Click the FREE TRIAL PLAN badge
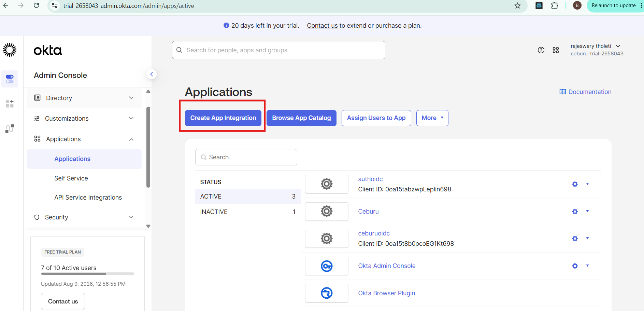The height and width of the screenshot is (311, 644). click(x=62, y=252)
